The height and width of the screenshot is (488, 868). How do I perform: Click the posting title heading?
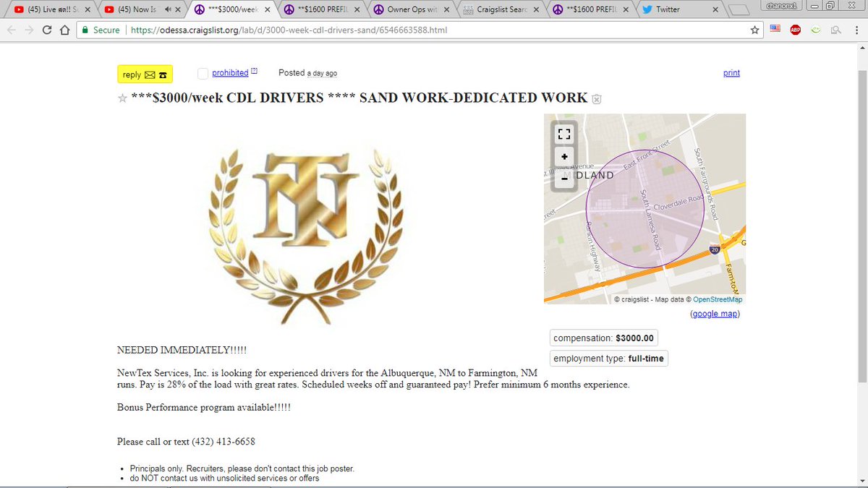(359, 98)
